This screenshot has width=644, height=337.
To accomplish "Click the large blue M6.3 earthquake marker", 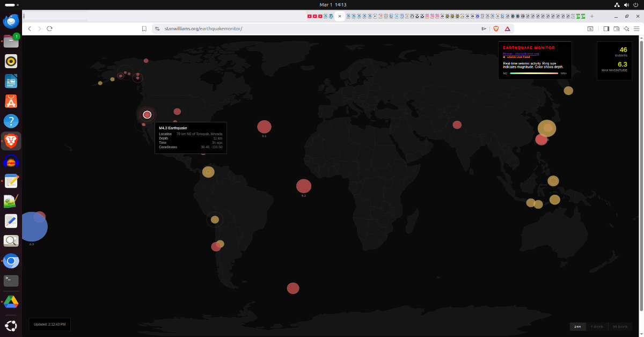I will point(32,227).
